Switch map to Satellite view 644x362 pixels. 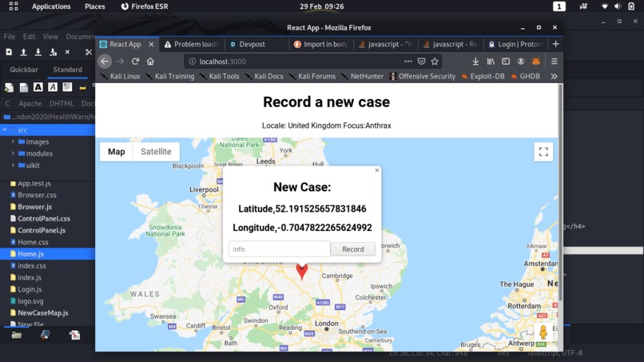coord(156,152)
